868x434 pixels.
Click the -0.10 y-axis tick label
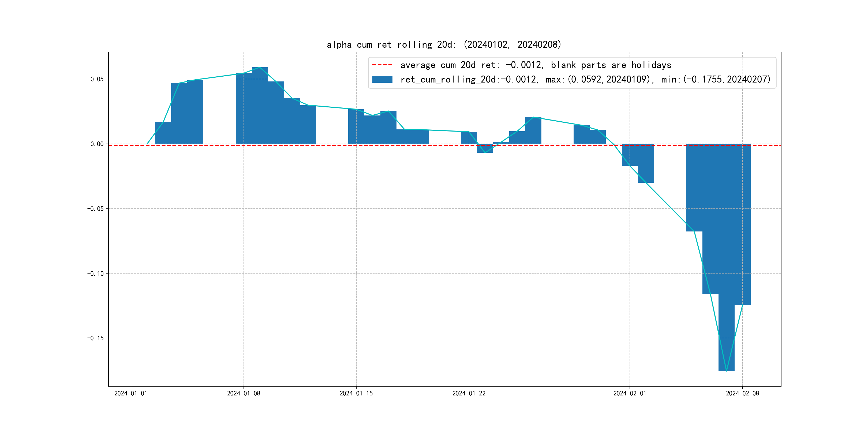point(95,273)
